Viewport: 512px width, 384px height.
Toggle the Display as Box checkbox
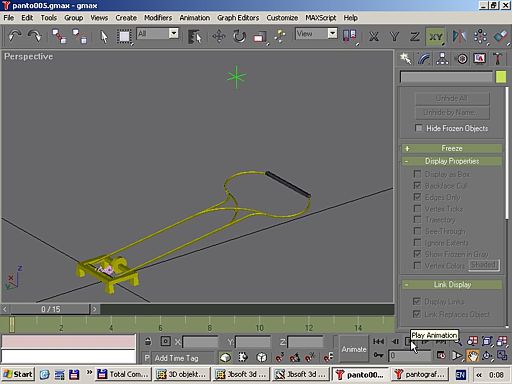(x=417, y=174)
